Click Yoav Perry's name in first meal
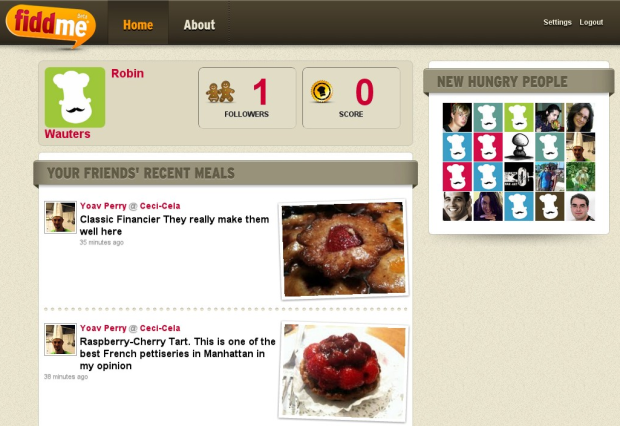The image size is (620, 426). pyautogui.click(x=103, y=206)
